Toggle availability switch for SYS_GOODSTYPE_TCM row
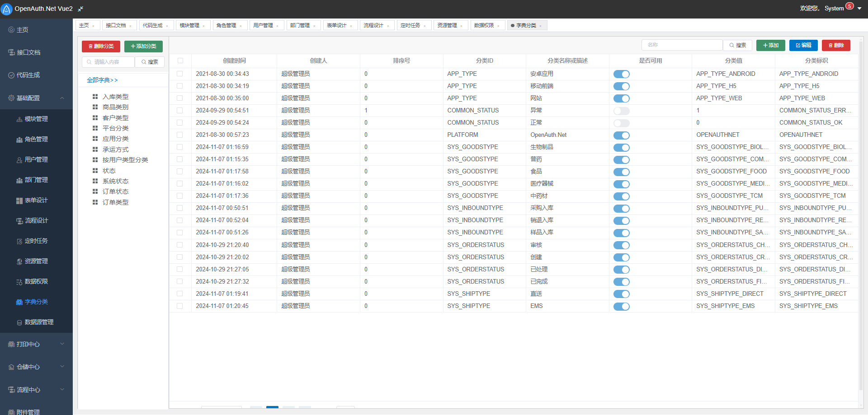 pyautogui.click(x=622, y=196)
